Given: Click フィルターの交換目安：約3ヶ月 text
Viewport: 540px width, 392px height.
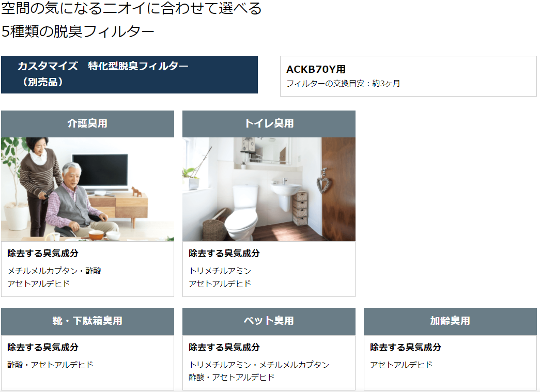Looking at the screenshot, I should pos(343,84).
